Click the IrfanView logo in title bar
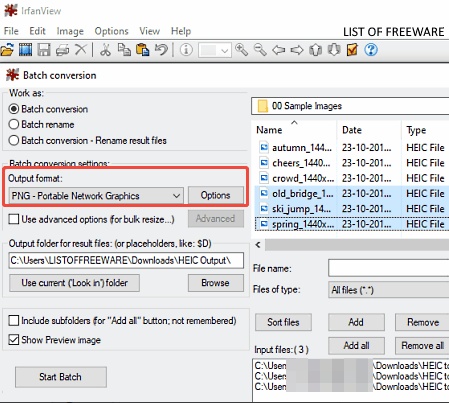The image size is (449, 403). pos(11,11)
